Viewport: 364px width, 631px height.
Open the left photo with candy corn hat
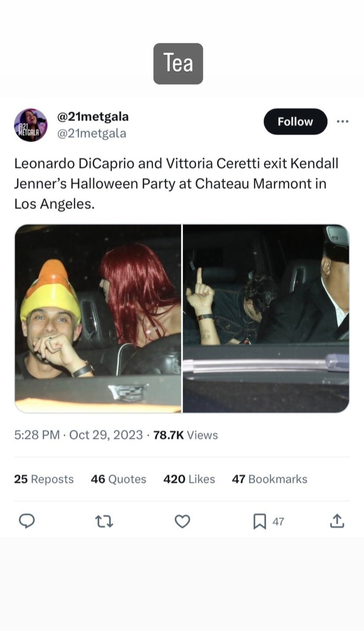click(98, 318)
